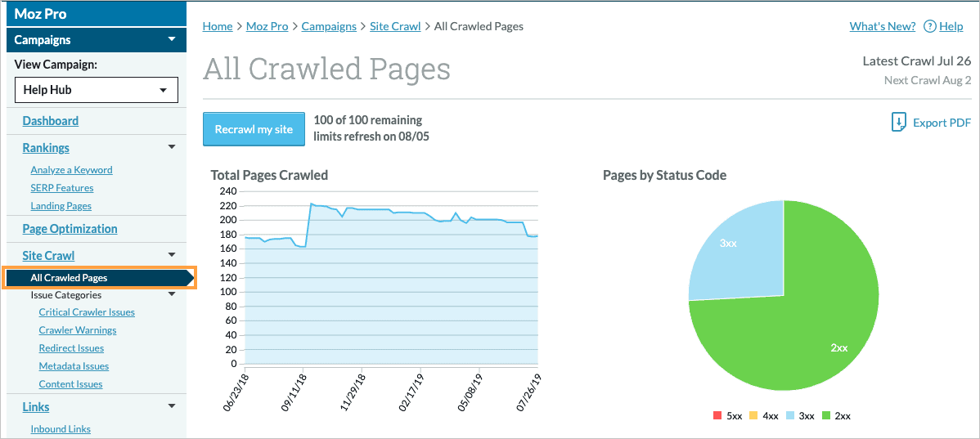Click the Export PDF document icon
Viewport: 980px width, 439px height.
898,123
